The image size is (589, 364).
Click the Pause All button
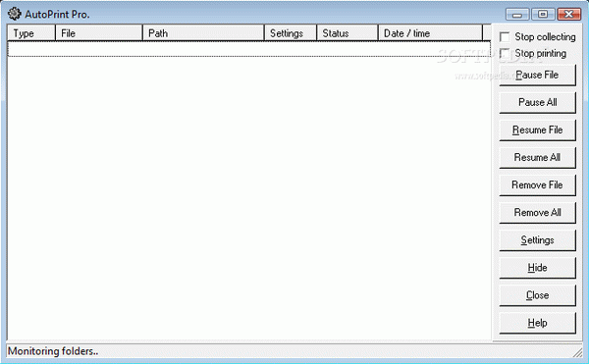(x=537, y=102)
